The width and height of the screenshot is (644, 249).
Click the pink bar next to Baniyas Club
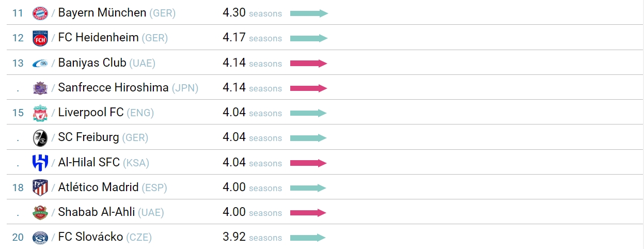[x=309, y=64]
